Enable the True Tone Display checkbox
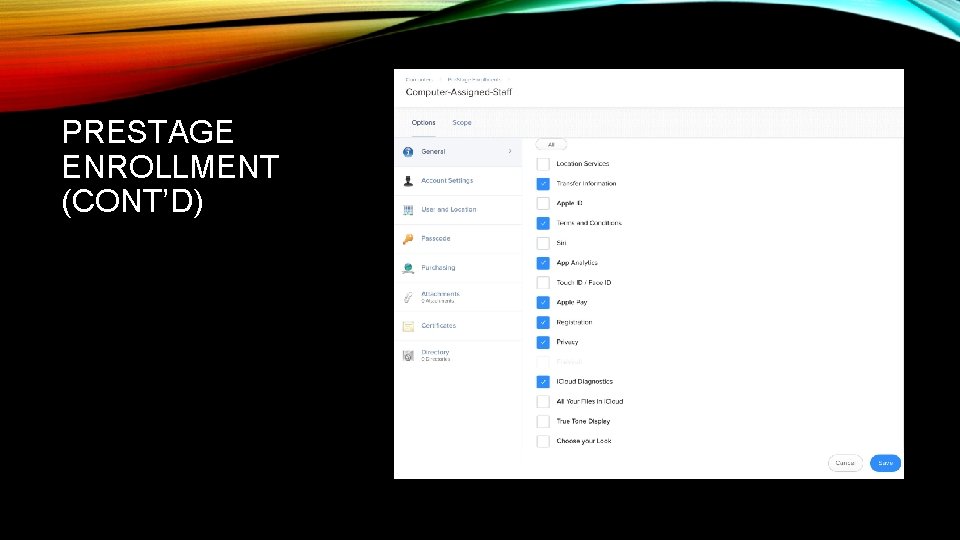Image resolution: width=960 pixels, height=540 pixels. click(x=543, y=421)
